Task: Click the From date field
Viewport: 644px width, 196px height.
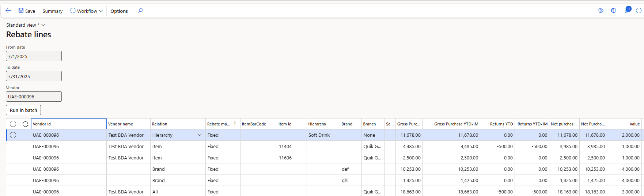Action: tap(34, 56)
